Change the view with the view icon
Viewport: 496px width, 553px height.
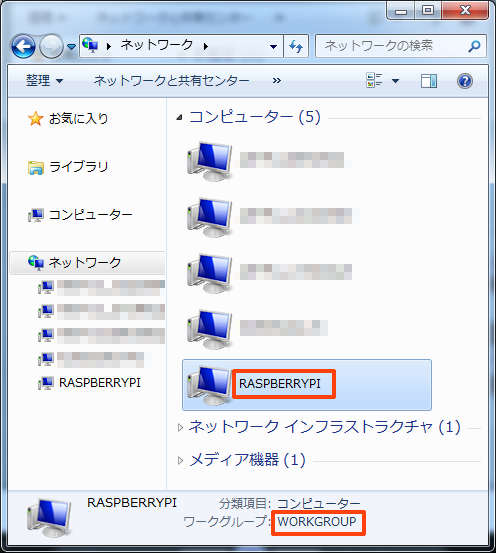coord(374,80)
